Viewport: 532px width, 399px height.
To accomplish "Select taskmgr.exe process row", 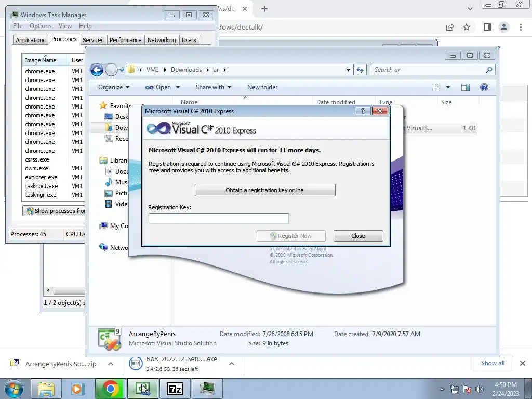I will [54, 195].
